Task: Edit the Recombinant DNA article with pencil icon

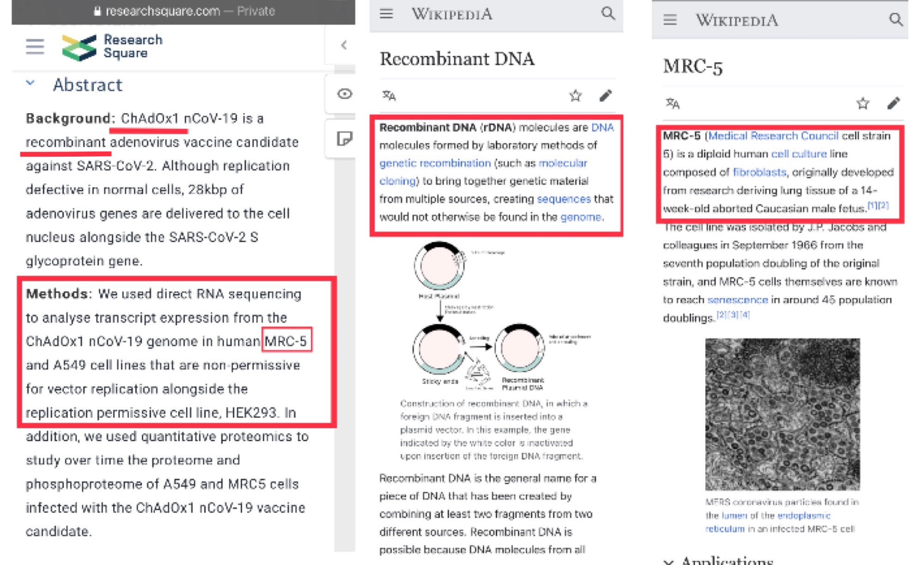Action: point(606,96)
